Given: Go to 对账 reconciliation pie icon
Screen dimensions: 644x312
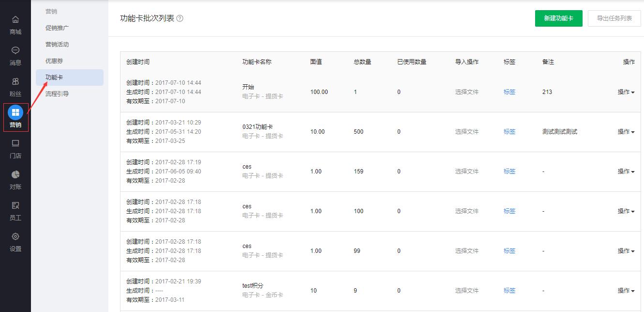Looking at the screenshot, I should 15,174.
